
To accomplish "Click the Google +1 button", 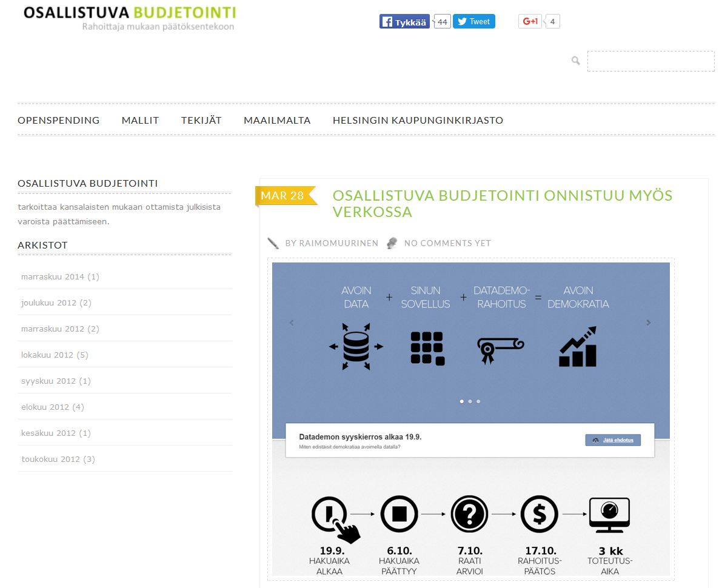I will [x=530, y=22].
